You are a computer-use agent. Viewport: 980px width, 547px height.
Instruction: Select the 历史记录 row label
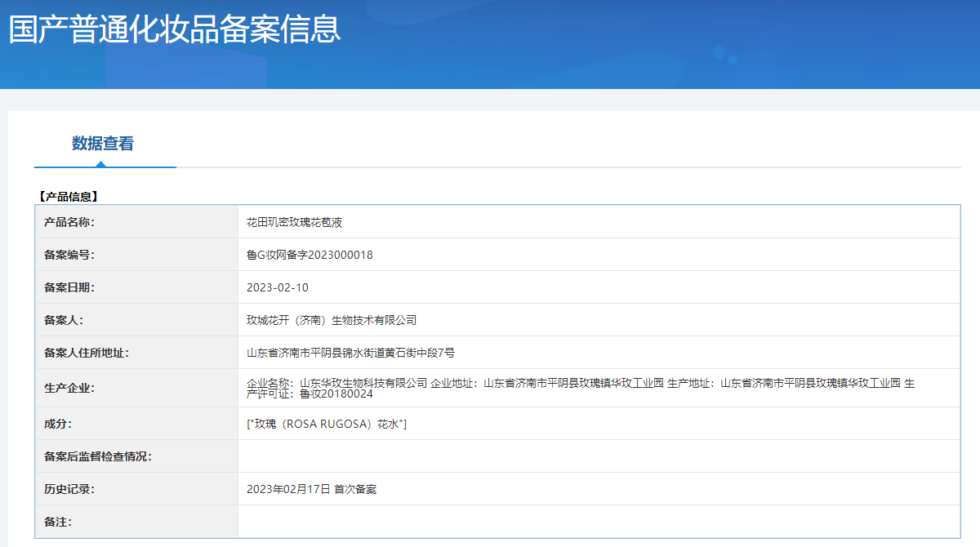(x=69, y=489)
